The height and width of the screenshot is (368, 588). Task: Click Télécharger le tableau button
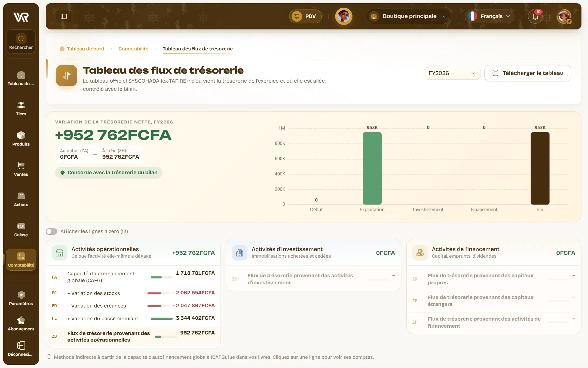coord(528,73)
